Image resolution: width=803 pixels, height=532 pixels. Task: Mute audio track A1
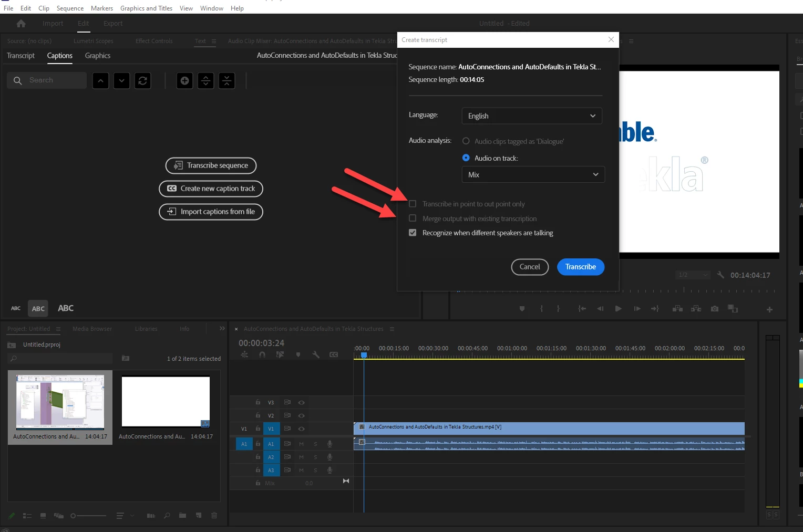(302, 444)
